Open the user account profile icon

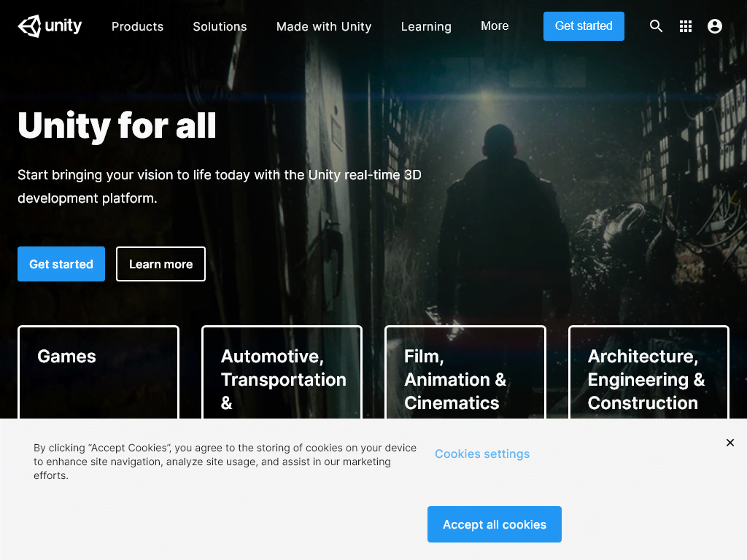pos(715,26)
